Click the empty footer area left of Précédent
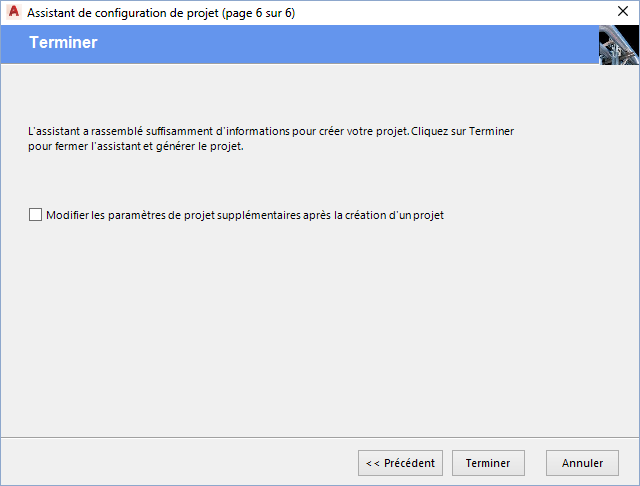640x486 pixels. [180, 463]
